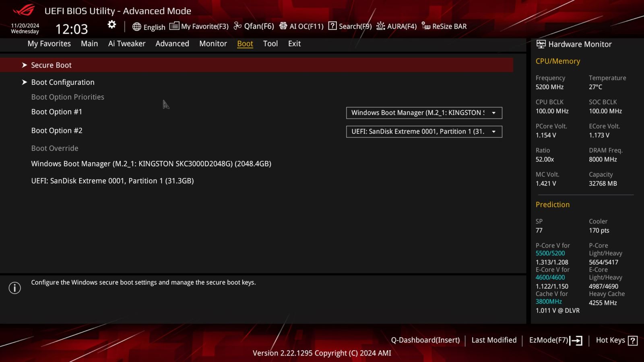This screenshot has width=644, height=362.
Task: Click the 3800MHz cache value
Action: click(x=549, y=301)
